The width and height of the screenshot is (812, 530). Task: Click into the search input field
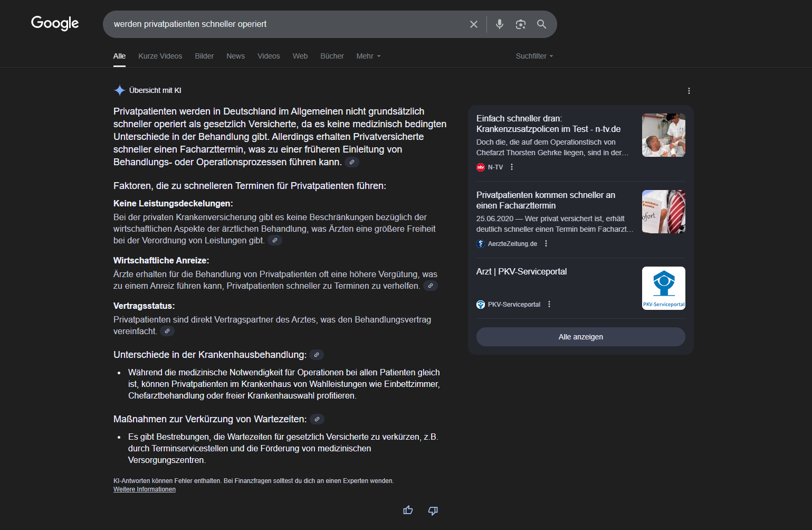point(285,24)
